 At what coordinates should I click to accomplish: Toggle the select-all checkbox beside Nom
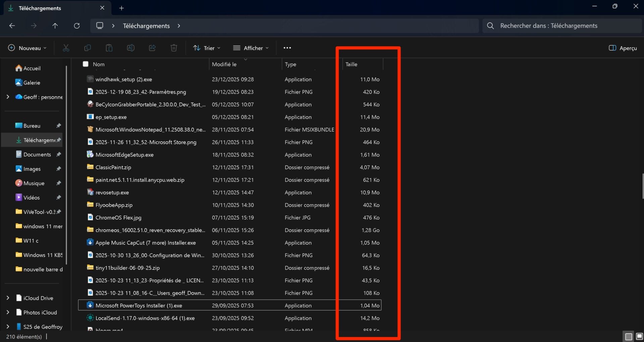pyautogui.click(x=86, y=64)
